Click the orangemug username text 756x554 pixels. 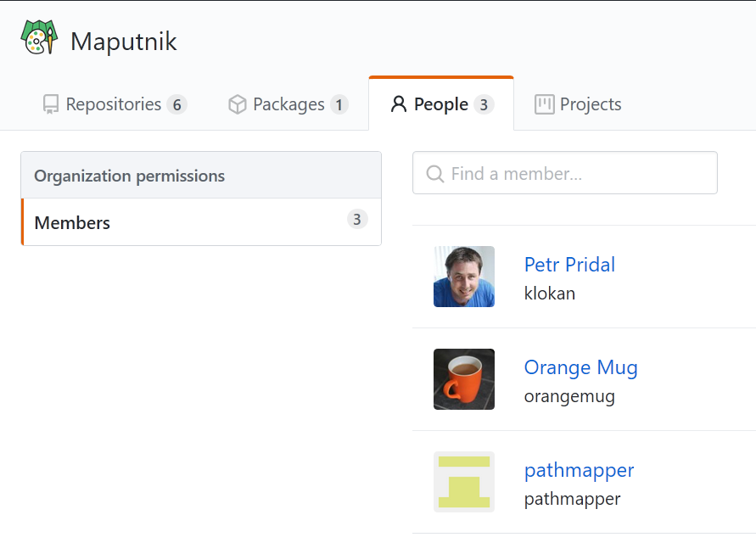[569, 396]
